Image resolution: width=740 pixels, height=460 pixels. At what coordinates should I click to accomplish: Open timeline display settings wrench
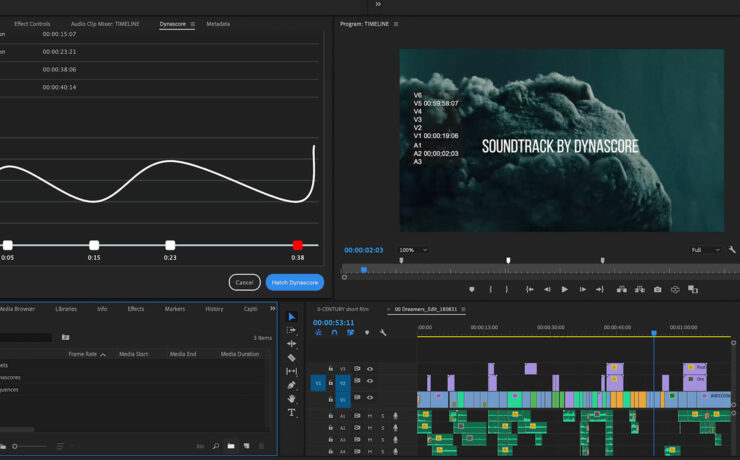[x=383, y=333]
